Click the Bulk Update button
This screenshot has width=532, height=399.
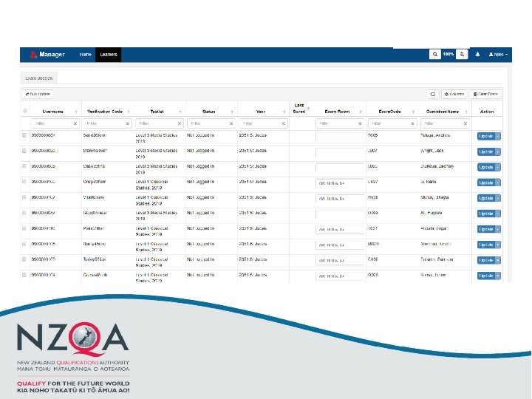point(38,94)
